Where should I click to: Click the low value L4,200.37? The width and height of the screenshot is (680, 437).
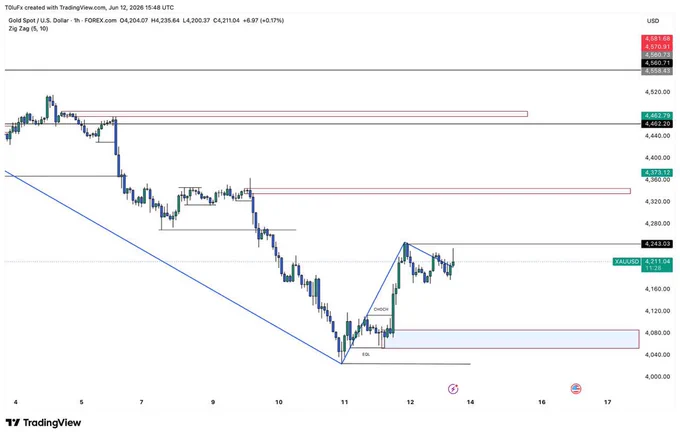(196, 20)
